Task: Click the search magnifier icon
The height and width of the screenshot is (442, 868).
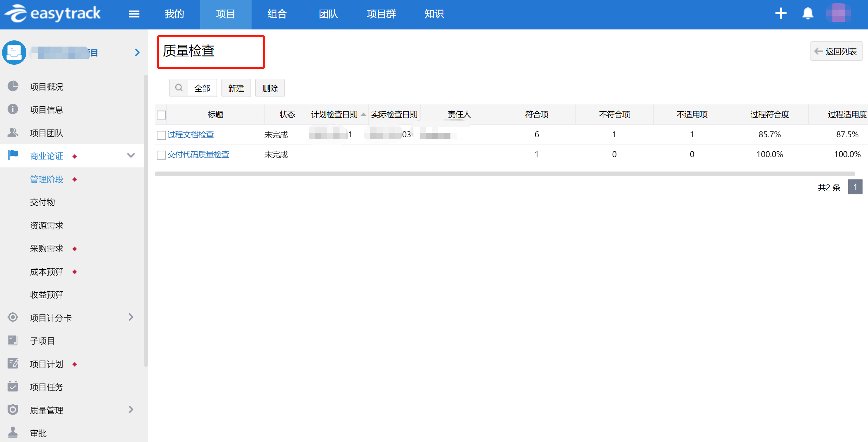Action: tap(179, 88)
